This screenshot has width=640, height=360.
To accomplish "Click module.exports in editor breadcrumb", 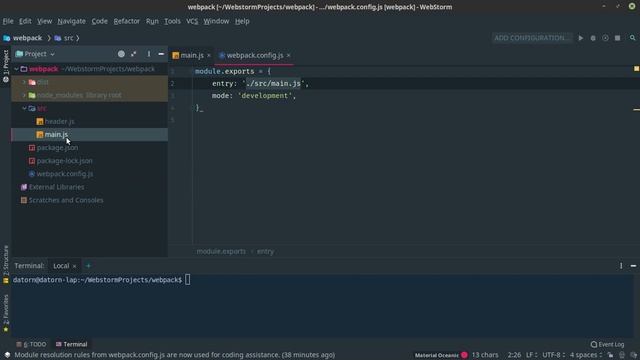I will [221, 251].
